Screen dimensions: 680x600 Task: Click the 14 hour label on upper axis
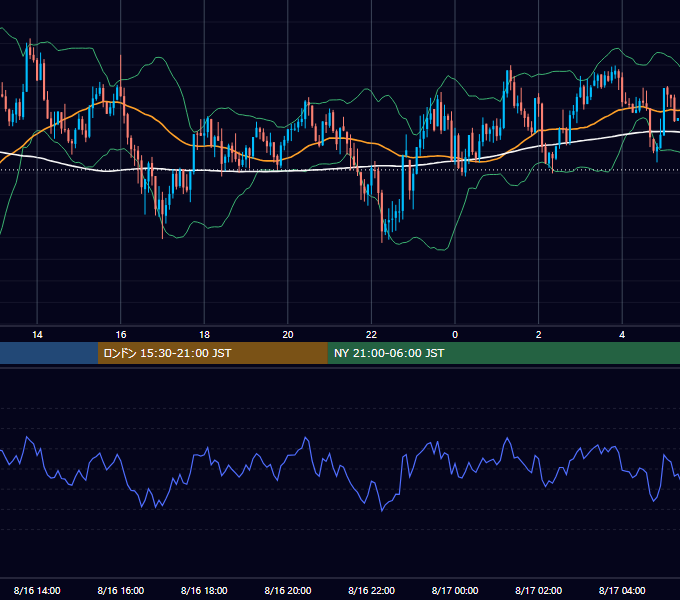37,335
